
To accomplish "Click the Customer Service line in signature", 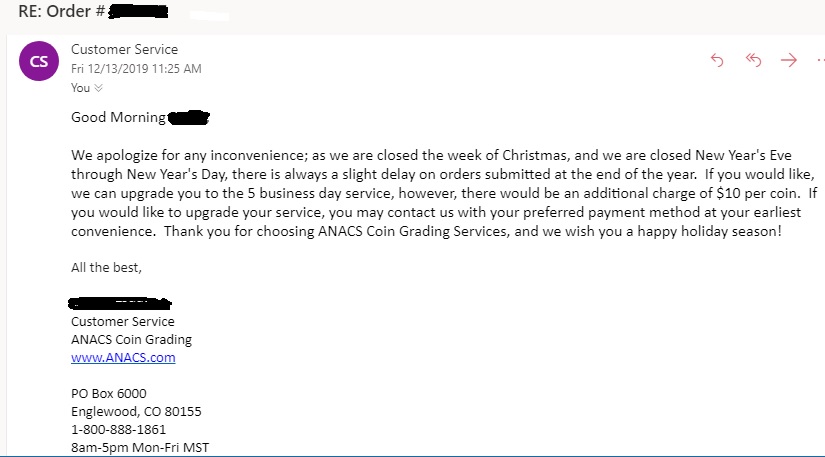I will 122,321.
